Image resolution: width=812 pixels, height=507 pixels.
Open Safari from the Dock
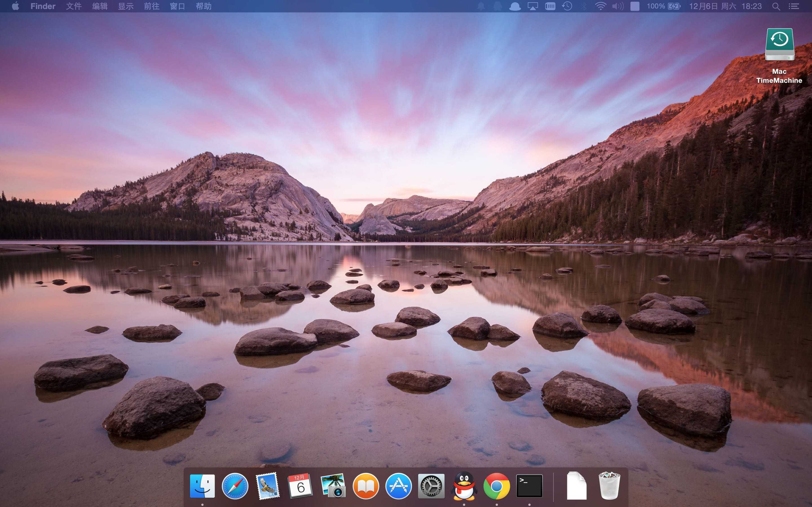(235, 486)
